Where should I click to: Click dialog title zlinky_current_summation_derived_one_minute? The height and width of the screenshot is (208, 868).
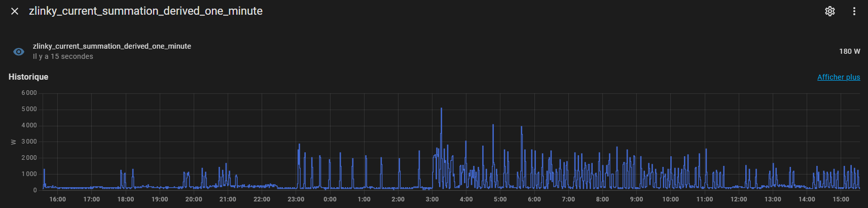click(x=146, y=11)
